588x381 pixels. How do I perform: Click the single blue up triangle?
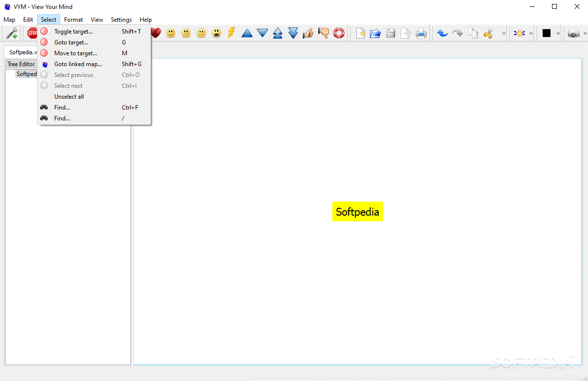point(247,33)
